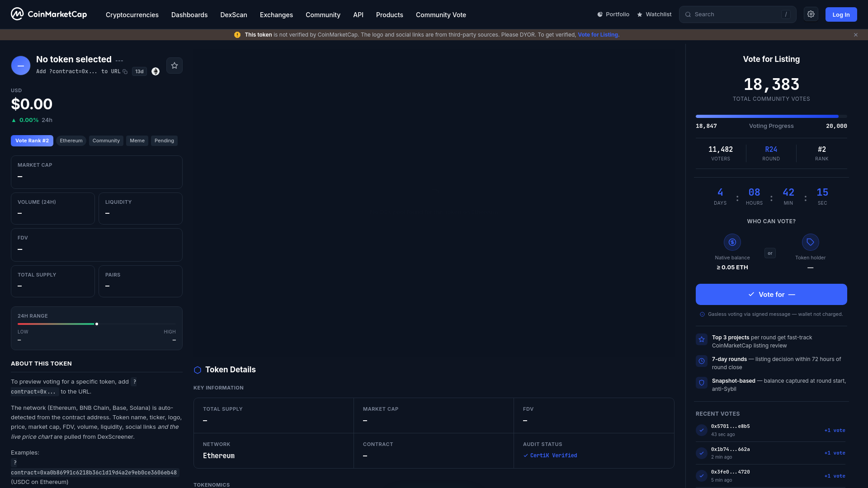868x488 pixels.
Task: Click the slash shortcut key in search
Action: pos(786,14)
